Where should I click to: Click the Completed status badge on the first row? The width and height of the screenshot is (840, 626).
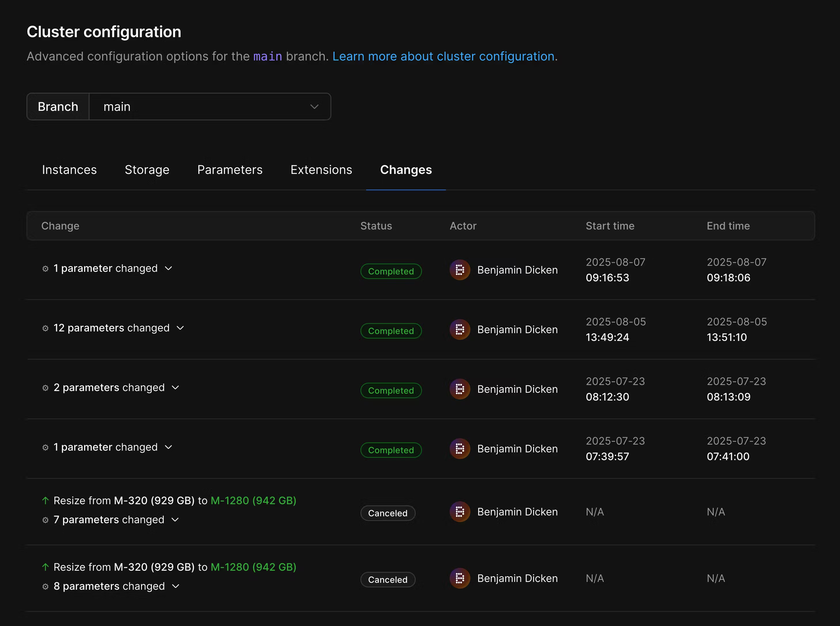[x=391, y=271]
